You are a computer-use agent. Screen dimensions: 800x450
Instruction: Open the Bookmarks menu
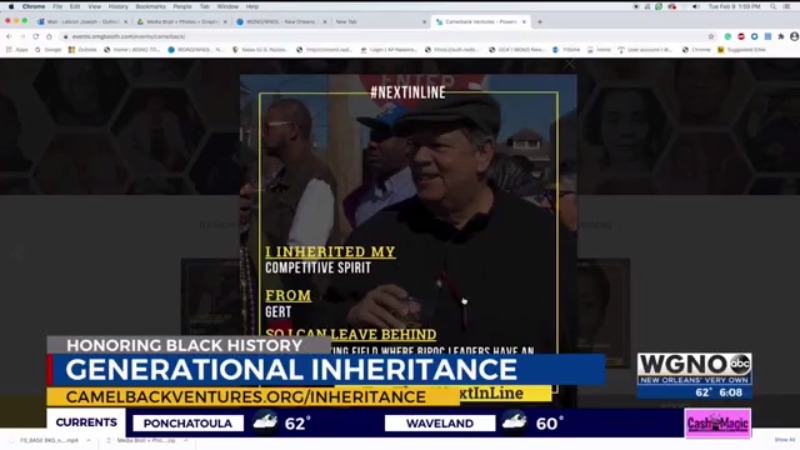point(151,7)
